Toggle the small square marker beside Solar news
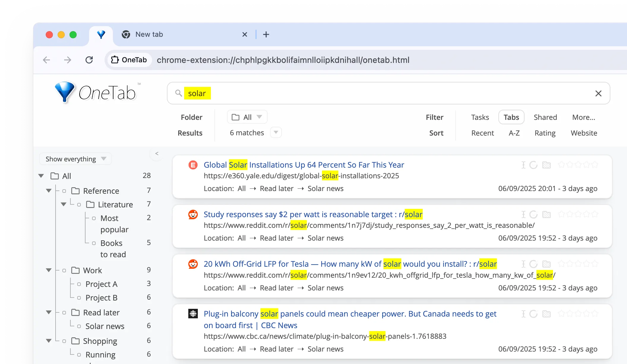 point(79,326)
